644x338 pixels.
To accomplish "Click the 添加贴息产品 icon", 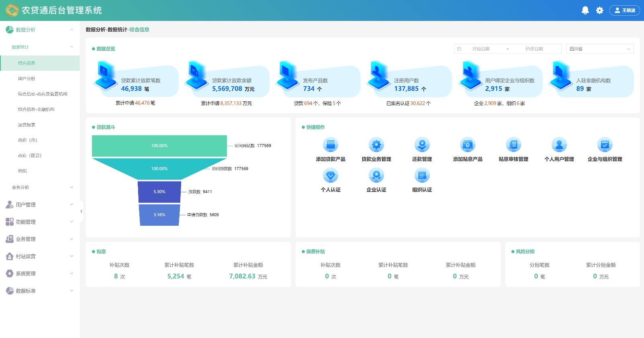I will click(x=468, y=144).
